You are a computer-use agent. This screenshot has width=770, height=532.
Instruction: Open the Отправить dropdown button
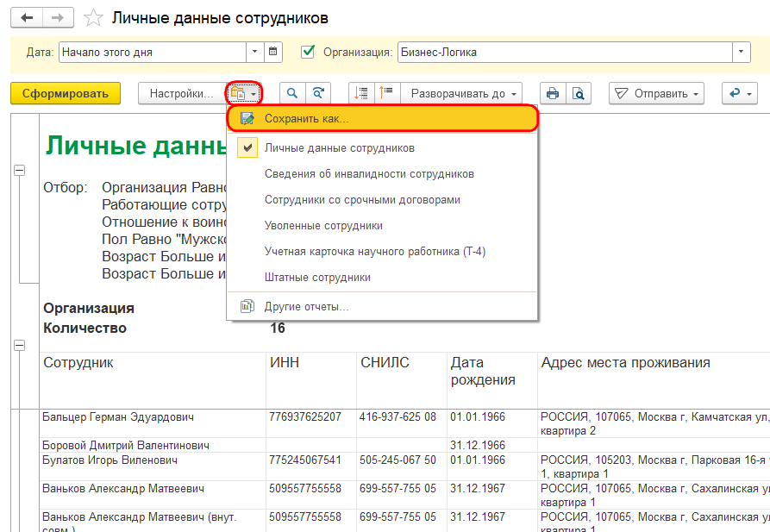tap(656, 93)
